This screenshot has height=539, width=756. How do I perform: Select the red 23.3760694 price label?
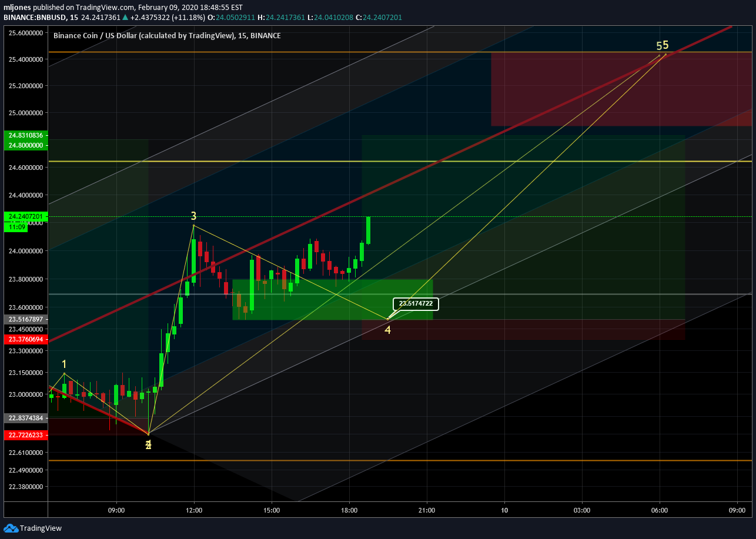25,339
